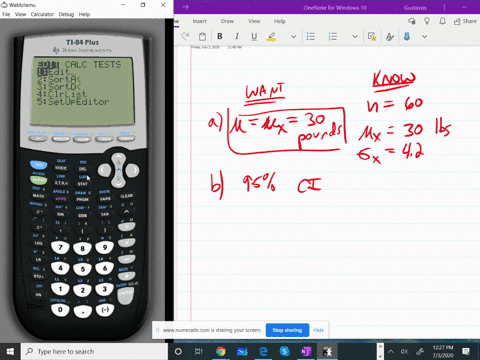Open the Calculator menu in Wabbitemu
Viewport: 480px width, 360px height.
click(42, 14)
